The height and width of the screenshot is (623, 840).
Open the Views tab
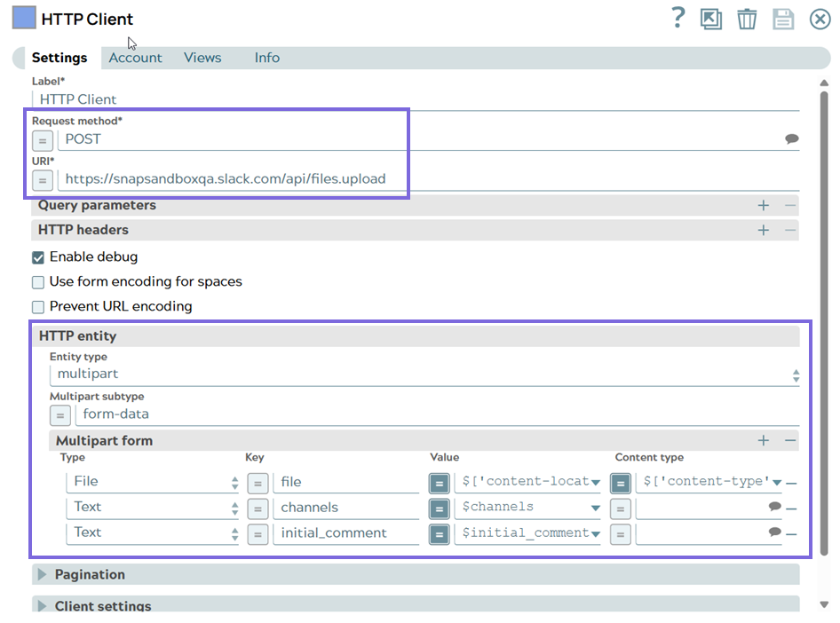pos(202,58)
